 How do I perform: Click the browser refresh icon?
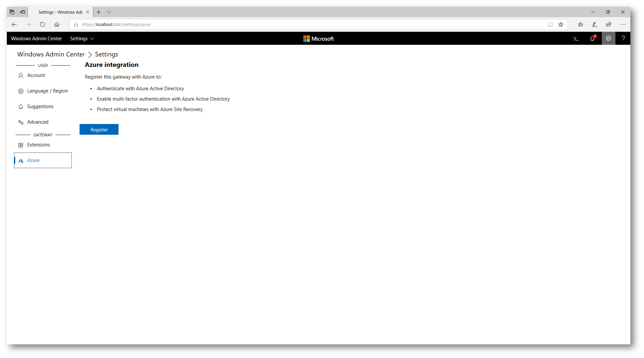(43, 25)
